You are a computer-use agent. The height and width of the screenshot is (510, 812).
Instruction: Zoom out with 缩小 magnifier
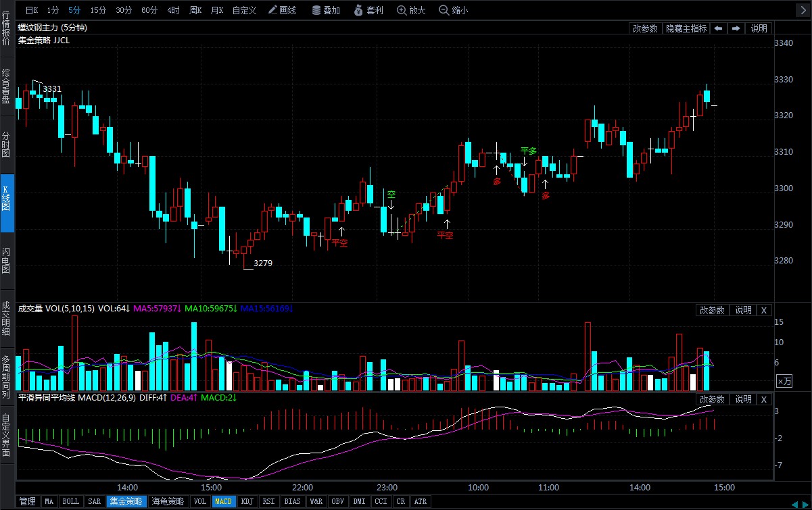tap(453, 10)
